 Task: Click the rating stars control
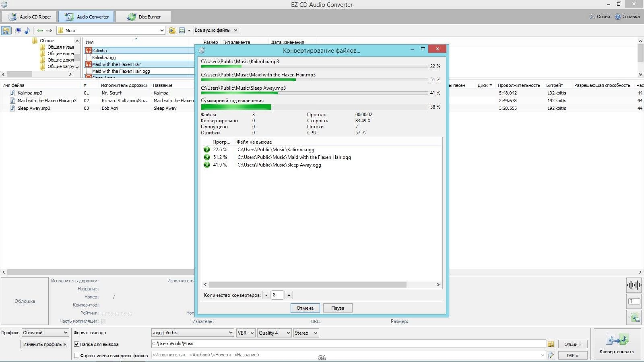(117, 313)
